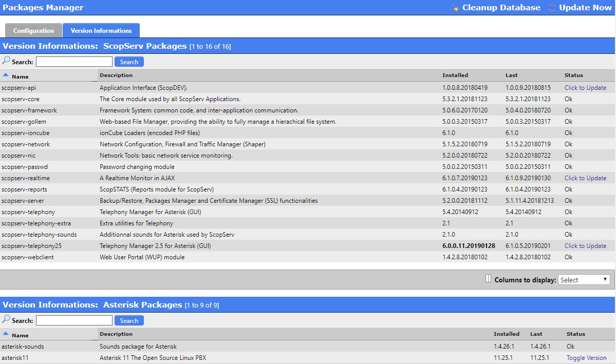Switch to the Configuration tab
This screenshot has height=364, width=616.
coord(33,31)
